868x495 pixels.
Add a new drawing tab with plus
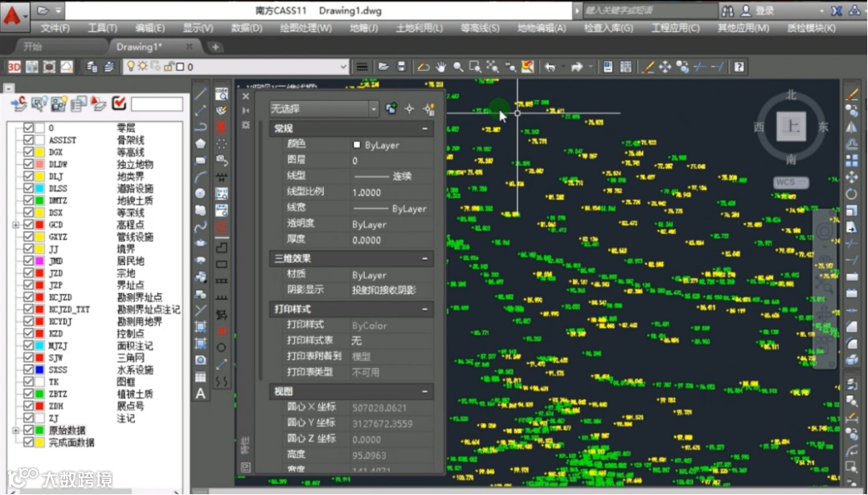click(215, 47)
